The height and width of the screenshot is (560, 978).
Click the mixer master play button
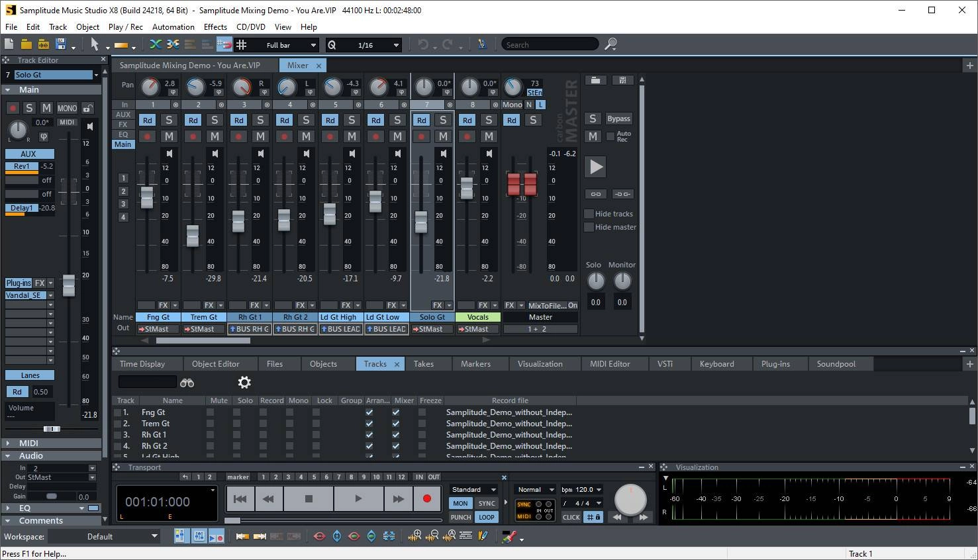tap(596, 167)
